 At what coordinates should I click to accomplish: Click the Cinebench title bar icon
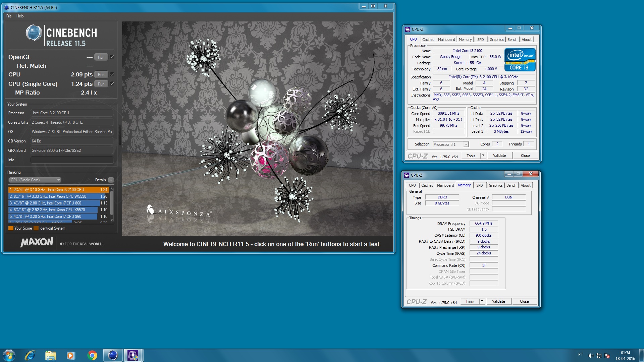(x=6, y=7)
